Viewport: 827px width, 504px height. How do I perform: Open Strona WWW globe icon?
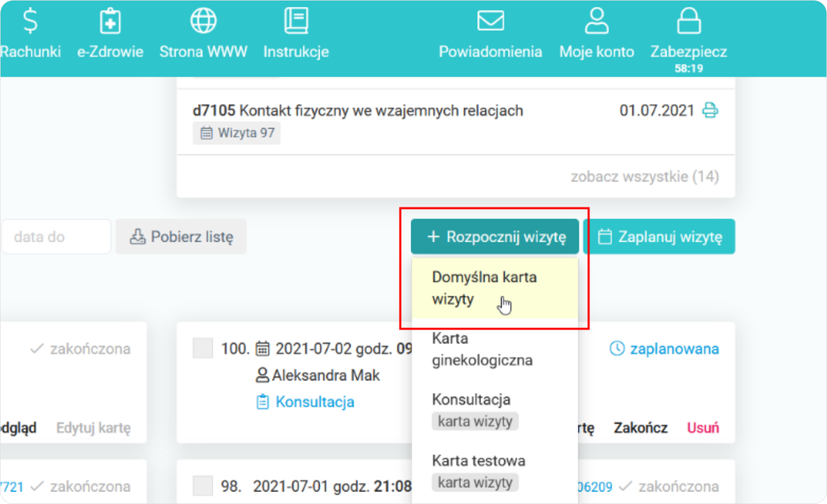tap(203, 22)
